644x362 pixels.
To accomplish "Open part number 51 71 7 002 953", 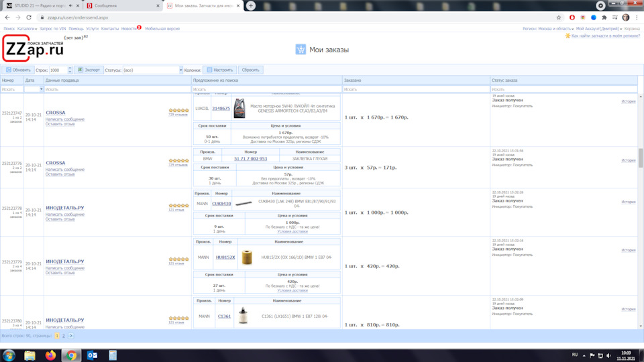I will 250,159.
